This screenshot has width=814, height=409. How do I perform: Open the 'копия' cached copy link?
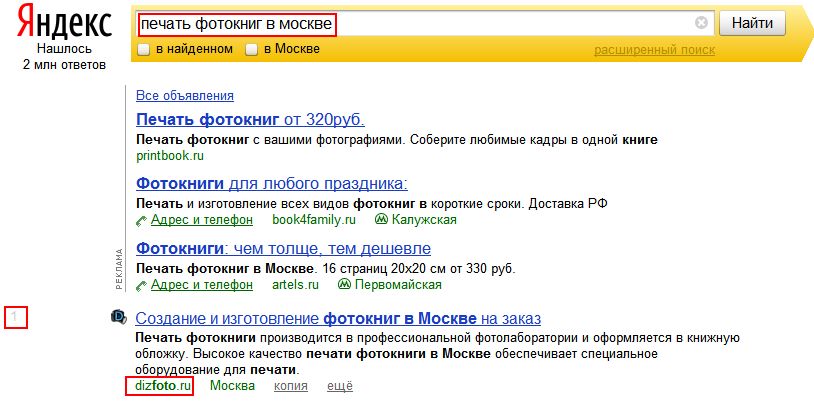pos(291,386)
